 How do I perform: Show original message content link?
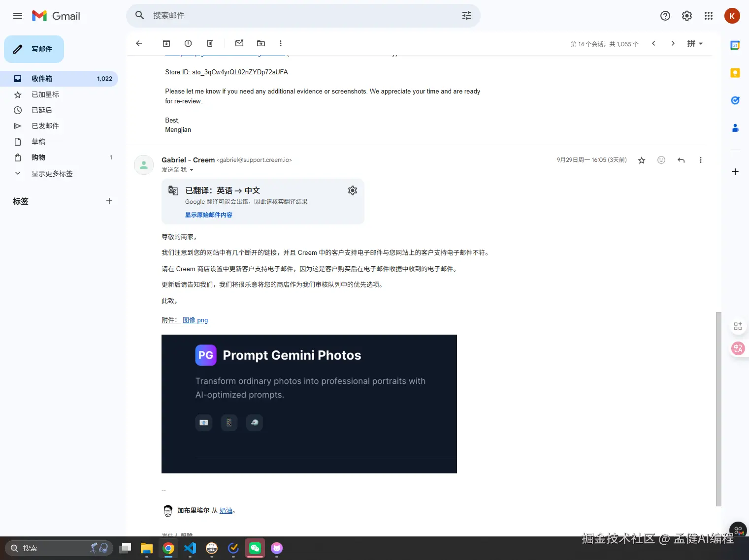pos(209,215)
